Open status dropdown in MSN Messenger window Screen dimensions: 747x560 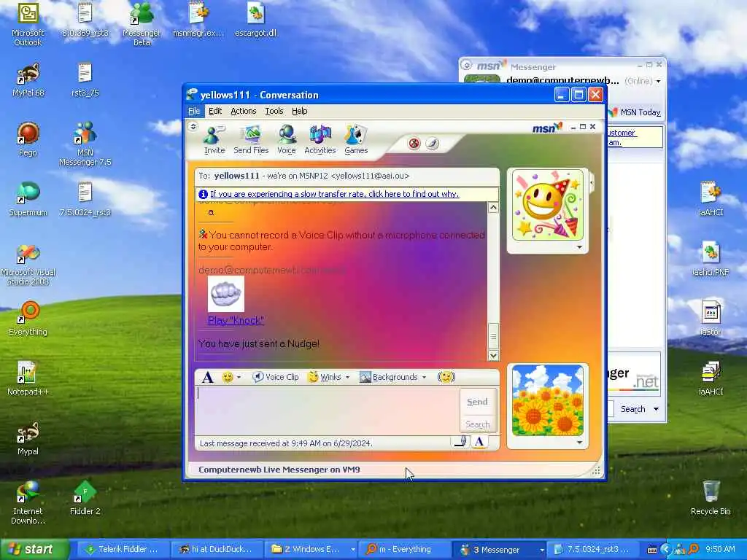(x=659, y=82)
